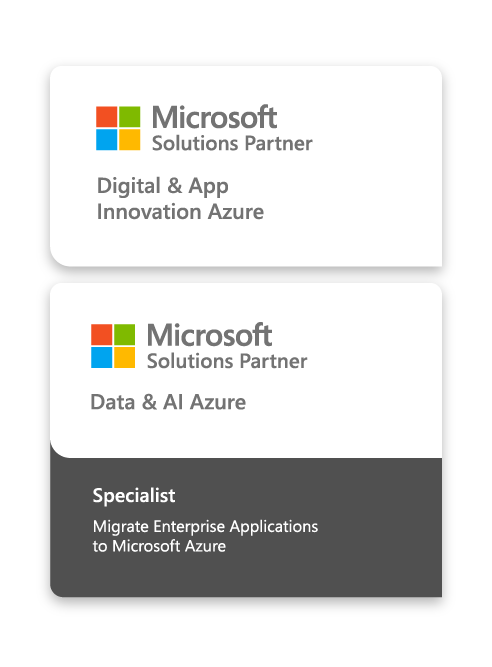Click the yellow square of top logo
The image size is (492, 667).
pos(129,140)
